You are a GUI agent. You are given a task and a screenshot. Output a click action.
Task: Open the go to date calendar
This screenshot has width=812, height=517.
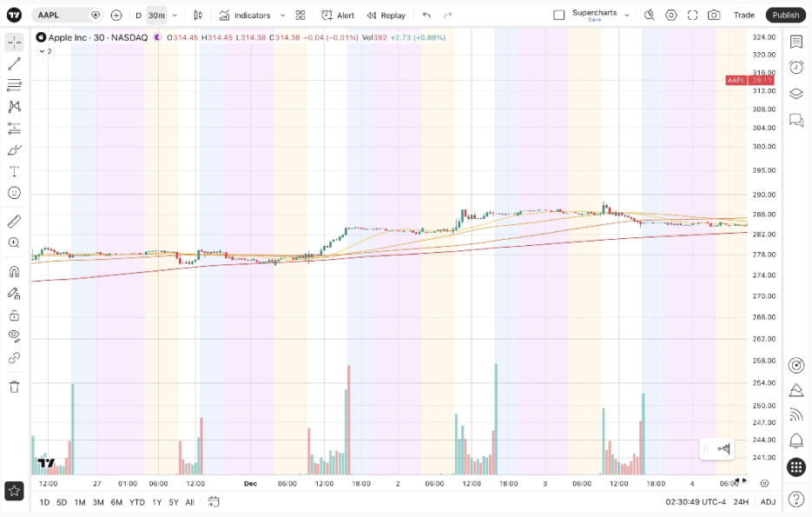(214, 501)
